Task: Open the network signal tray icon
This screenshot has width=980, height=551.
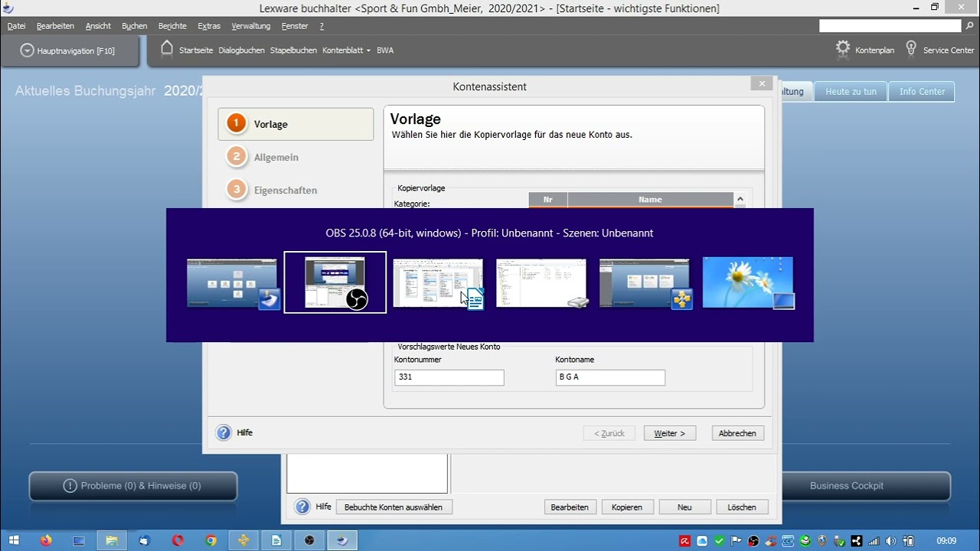Action: [x=874, y=541]
